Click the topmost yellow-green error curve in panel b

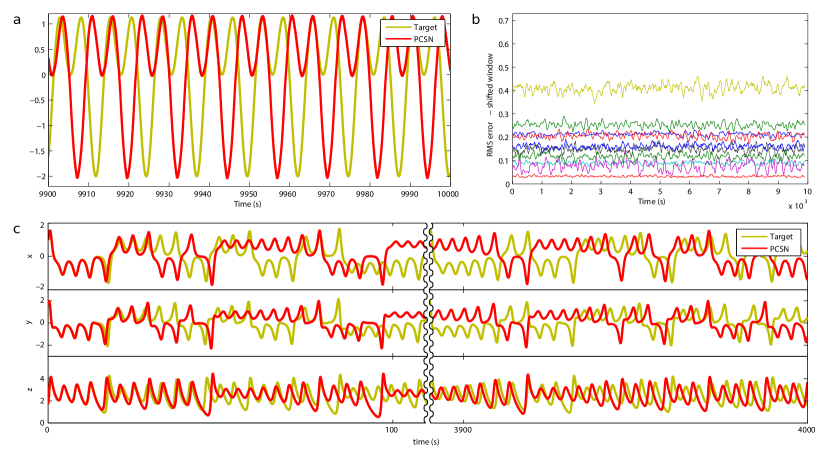659,87
